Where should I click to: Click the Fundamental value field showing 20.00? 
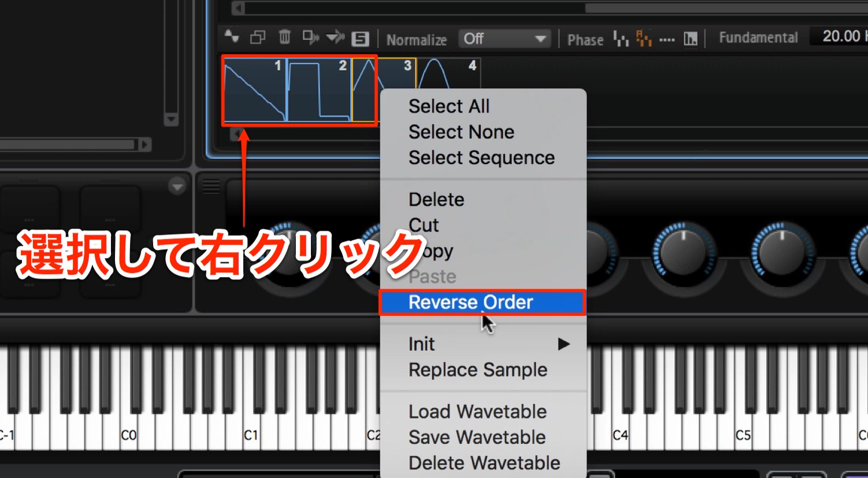(x=838, y=36)
